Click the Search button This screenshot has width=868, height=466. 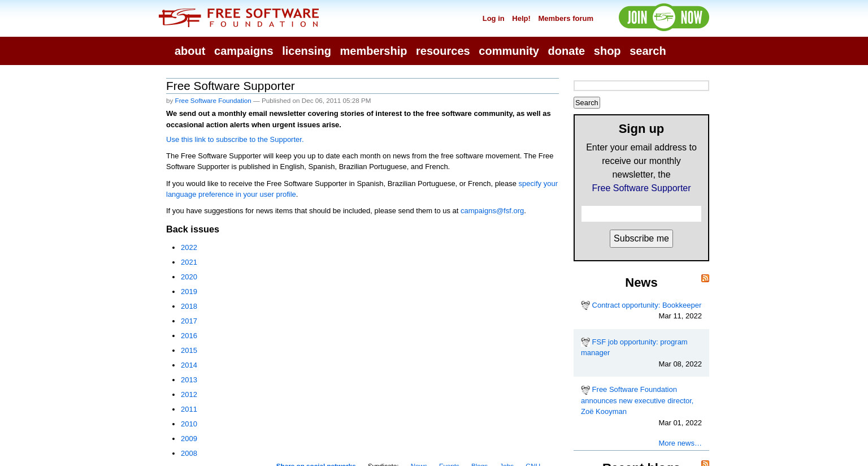[x=587, y=102]
